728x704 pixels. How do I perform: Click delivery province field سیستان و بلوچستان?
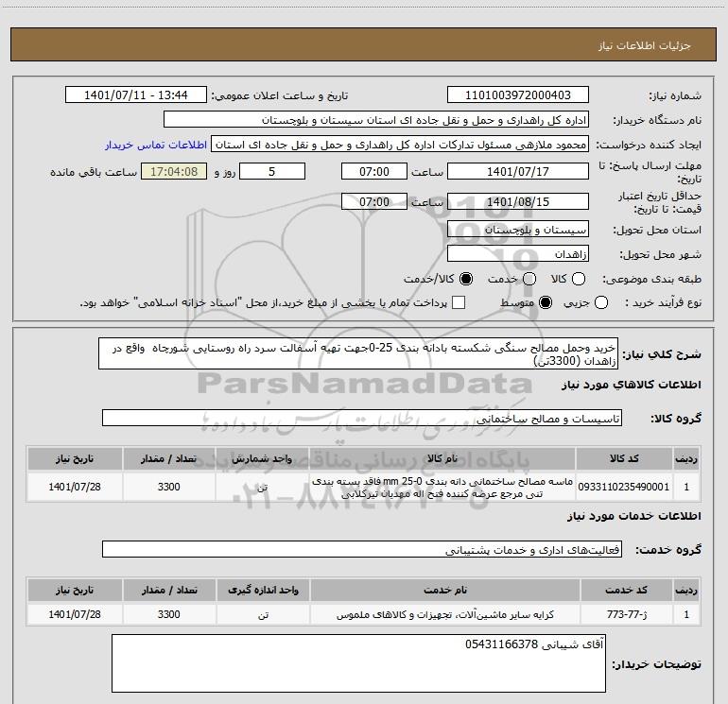tap(518, 230)
